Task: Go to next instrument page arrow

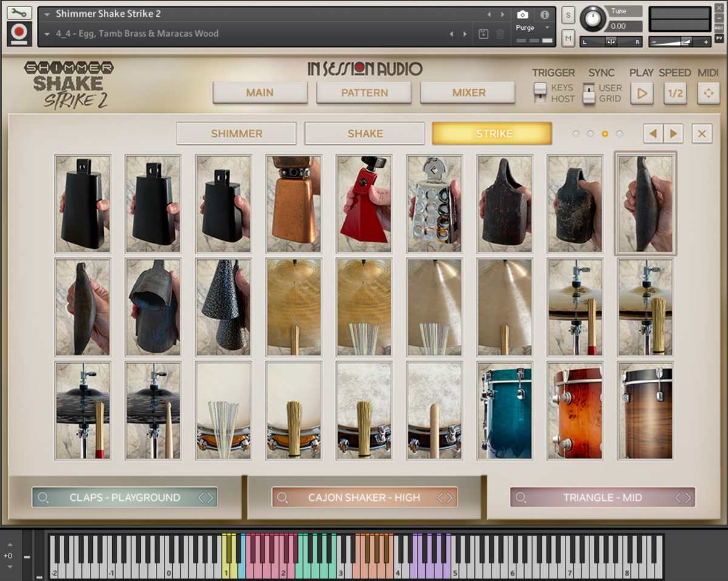Action: pyautogui.click(x=673, y=134)
